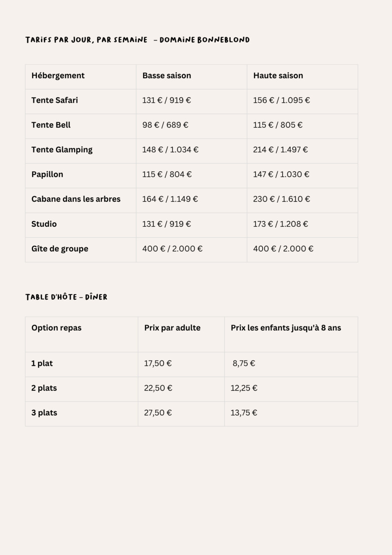Viewport: 392px width, 555px height.
Task: Select the 3 plats row label
Action: coord(44,413)
